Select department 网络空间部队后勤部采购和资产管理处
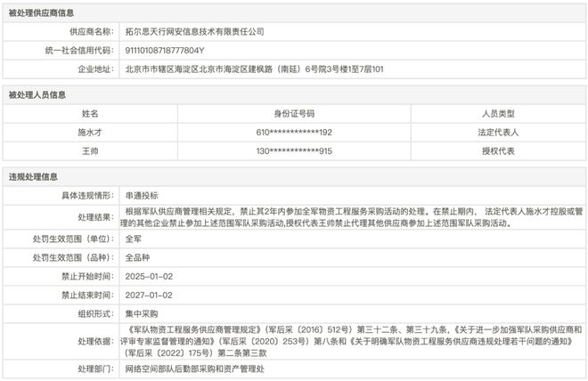This screenshot has width=588, height=381. coord(194,369)
